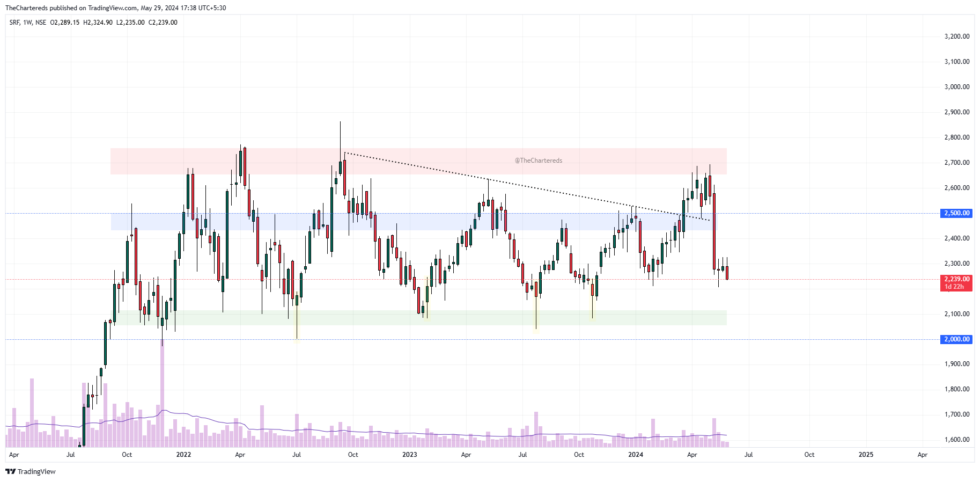The width and height of the screenshot is (980, 481).
Task: Click the 1,700.00 price axis label
Action: coord(956,414)
